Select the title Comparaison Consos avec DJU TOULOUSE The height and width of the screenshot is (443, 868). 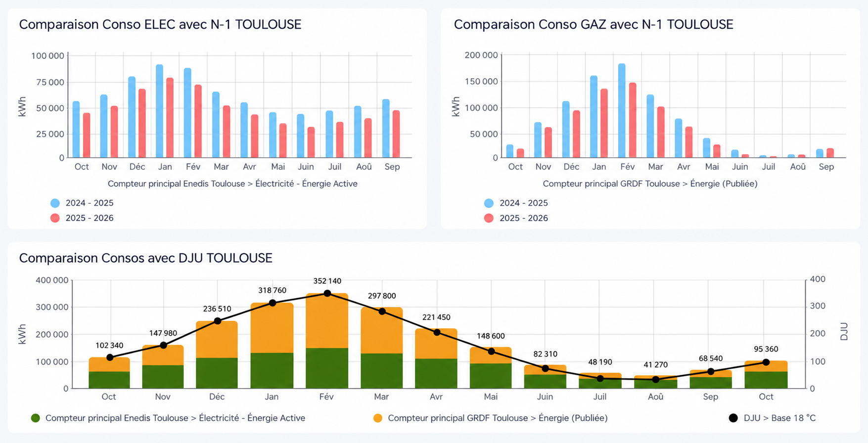coord(146,258)
